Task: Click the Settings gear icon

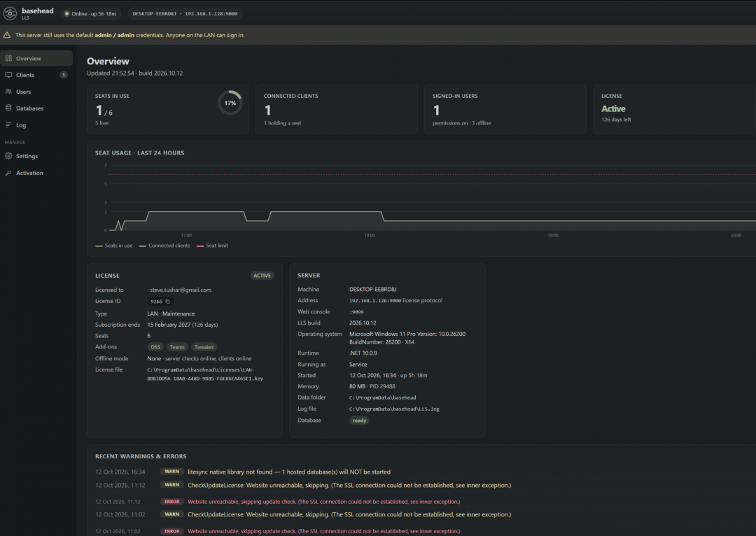Action: pos(8,155)
